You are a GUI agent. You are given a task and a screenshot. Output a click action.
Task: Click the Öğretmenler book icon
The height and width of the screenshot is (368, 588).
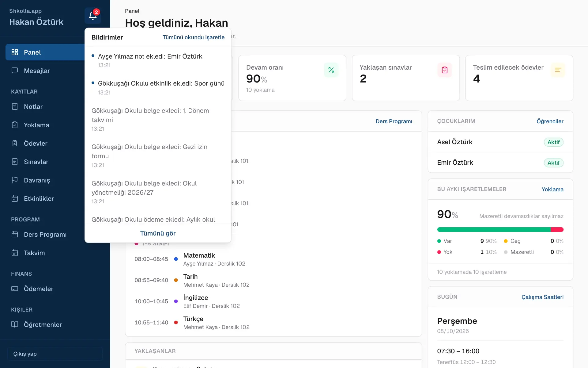click(x=15, y=324)
